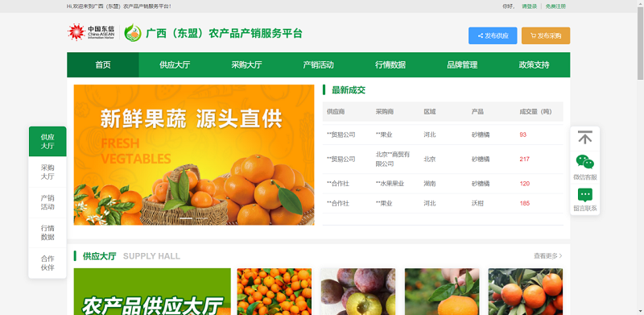Open the oranges on tree product image
The height and width of the screenshot is (315, 644).
pyautogui.click(x=526, y=292)
